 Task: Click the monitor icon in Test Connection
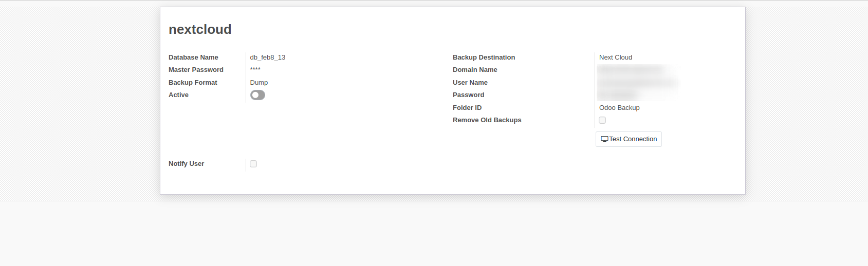[604, 139]
